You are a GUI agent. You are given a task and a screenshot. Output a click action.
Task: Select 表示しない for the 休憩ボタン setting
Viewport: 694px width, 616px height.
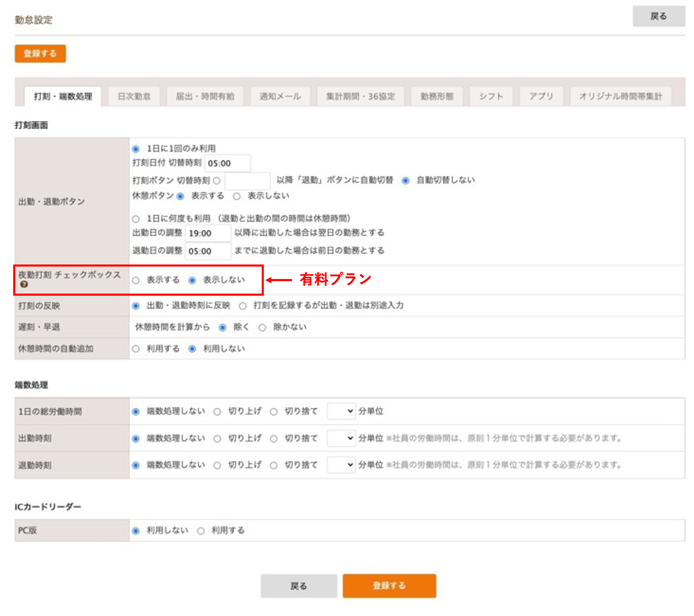pyautogui.click(x=237, y=196)
